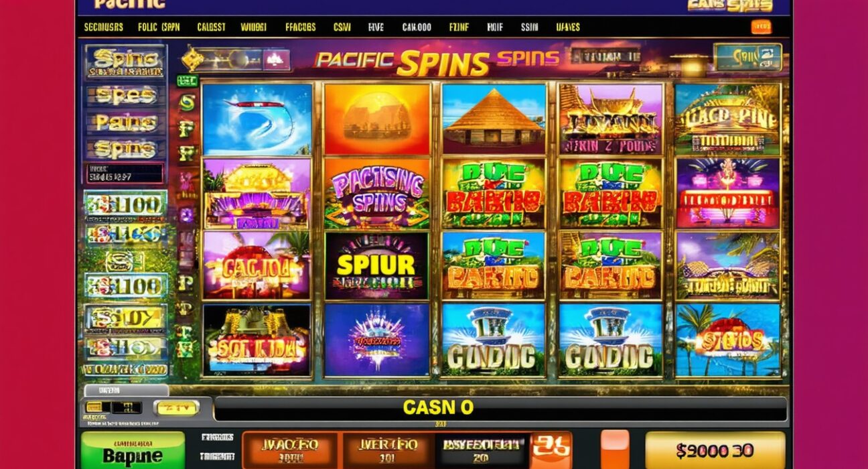Click the green S icon beside thumbnails
The width and height of the screenshot is (868, 469).
(187, 103)
